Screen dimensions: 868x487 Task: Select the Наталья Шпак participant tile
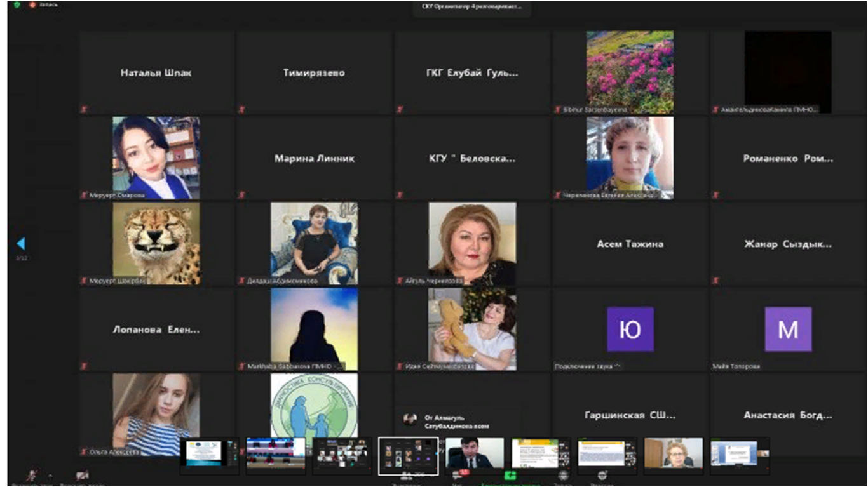click(156, 72)
